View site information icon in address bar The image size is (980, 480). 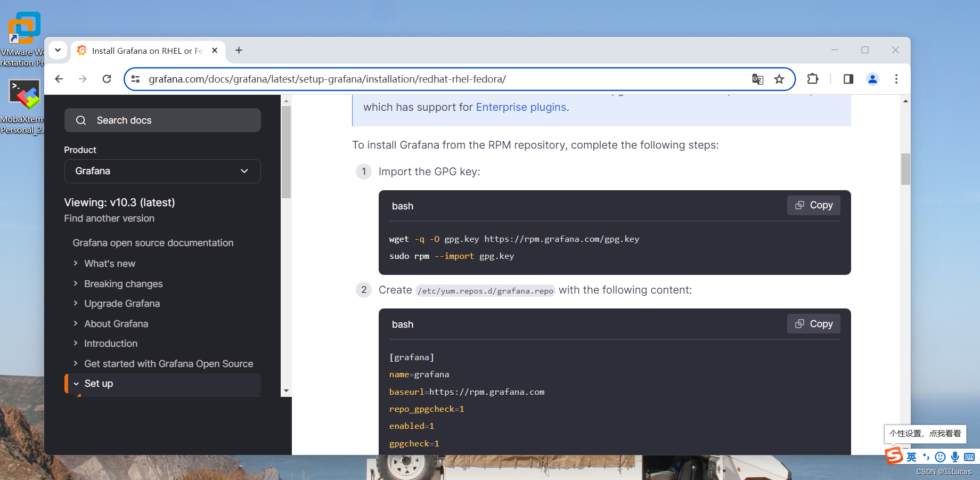tap(136, 79)
